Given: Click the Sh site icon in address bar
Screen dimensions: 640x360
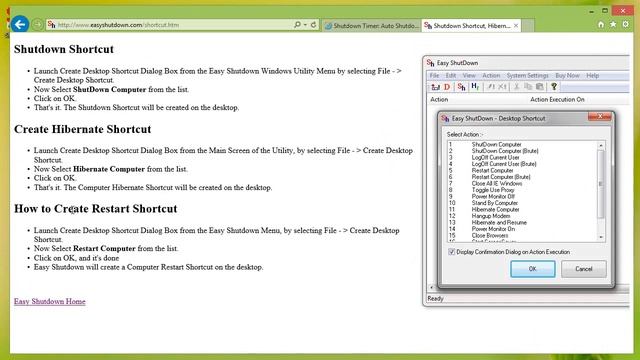Looking at the screenshot, I should point(51,25).
